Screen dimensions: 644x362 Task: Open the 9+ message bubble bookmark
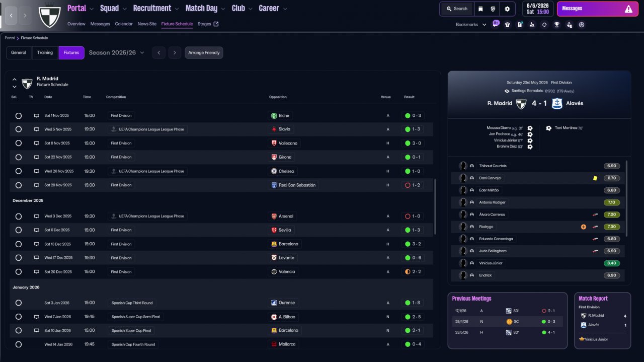coord(496,24)
